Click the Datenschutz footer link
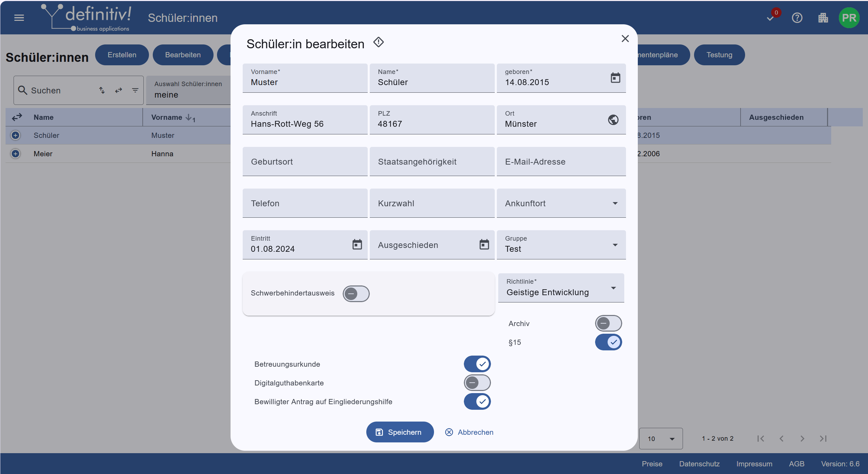 tap(699, 464)
